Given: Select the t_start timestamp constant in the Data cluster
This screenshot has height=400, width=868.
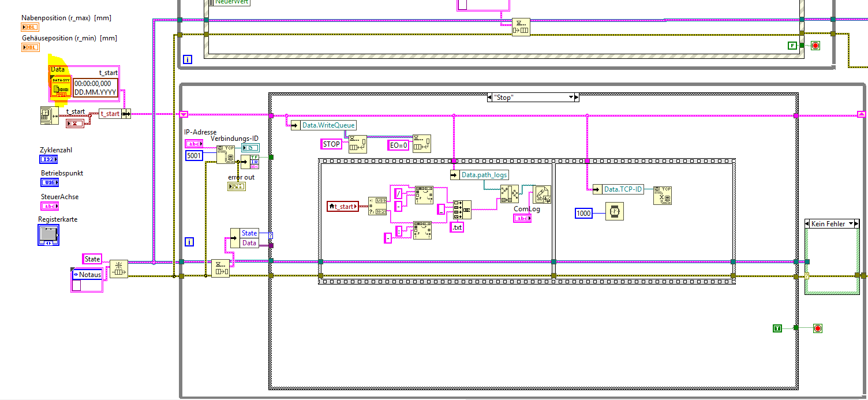Looking at the screenshot, I should point(95,88).
